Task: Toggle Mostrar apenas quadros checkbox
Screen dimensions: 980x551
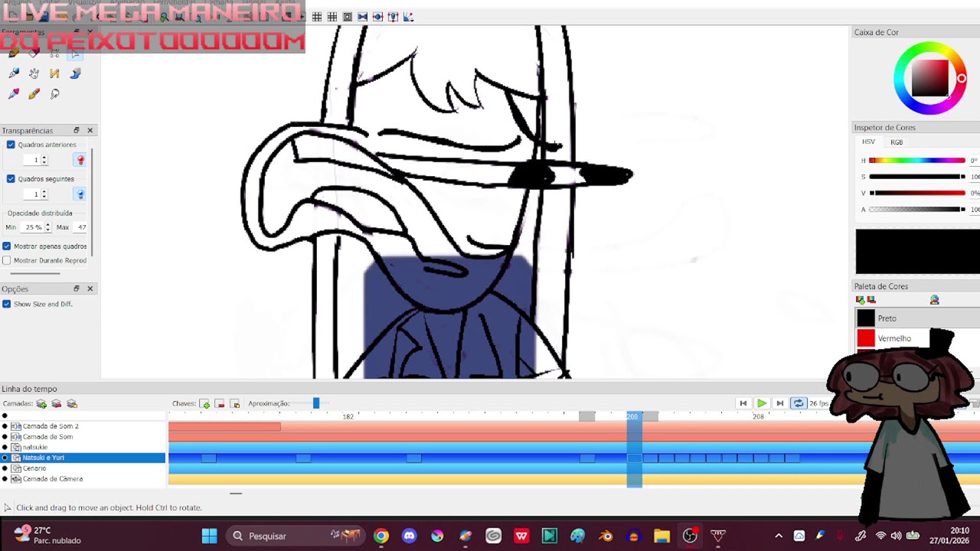Action: pos(7,246)
